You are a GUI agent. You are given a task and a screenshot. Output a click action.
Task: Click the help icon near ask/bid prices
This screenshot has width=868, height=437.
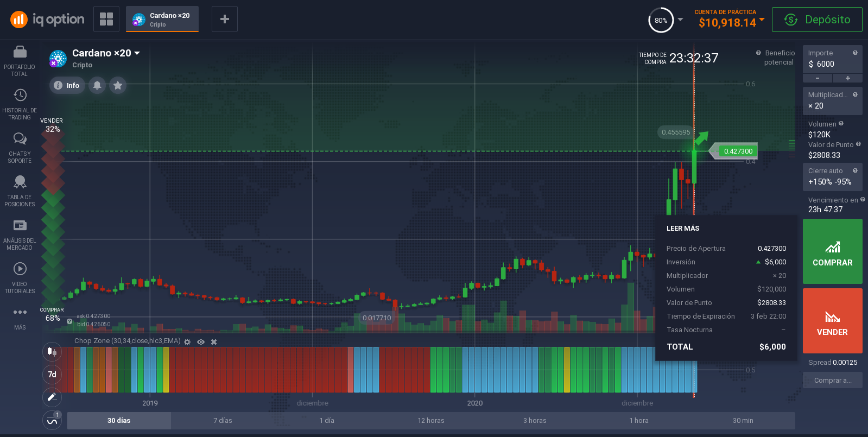pos(69,321)
